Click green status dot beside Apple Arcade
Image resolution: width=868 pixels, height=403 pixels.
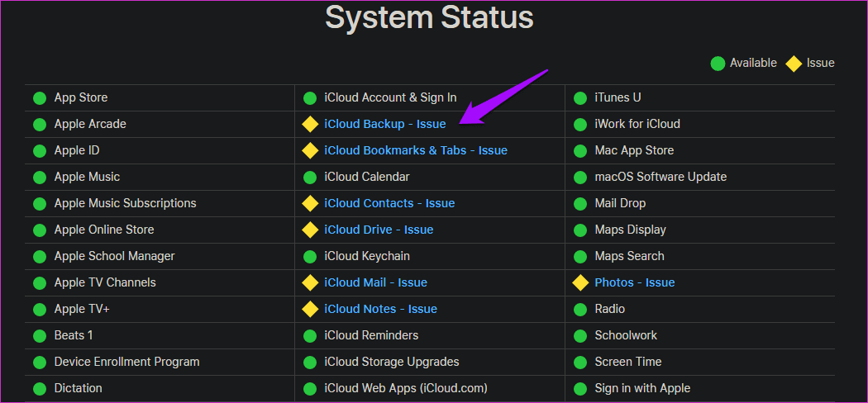40,125
